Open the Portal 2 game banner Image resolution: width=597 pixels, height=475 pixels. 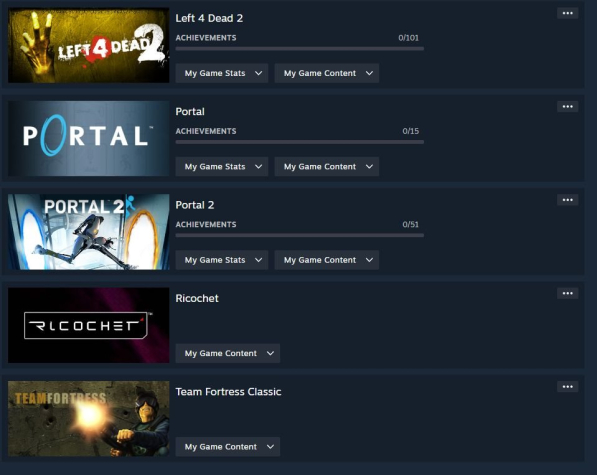pos(89,232)
